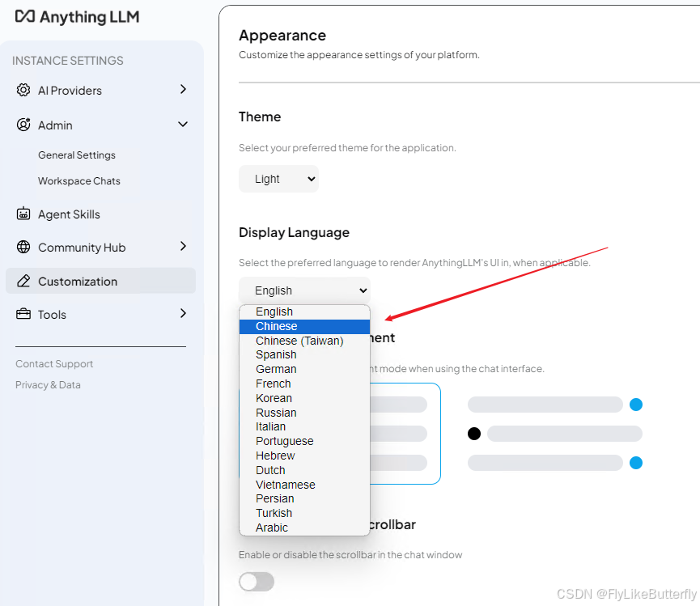The width and height of the screenshot is (700, 606).
Task: Collapse the Admin section chevron
Action: click(x=183, y=124)
